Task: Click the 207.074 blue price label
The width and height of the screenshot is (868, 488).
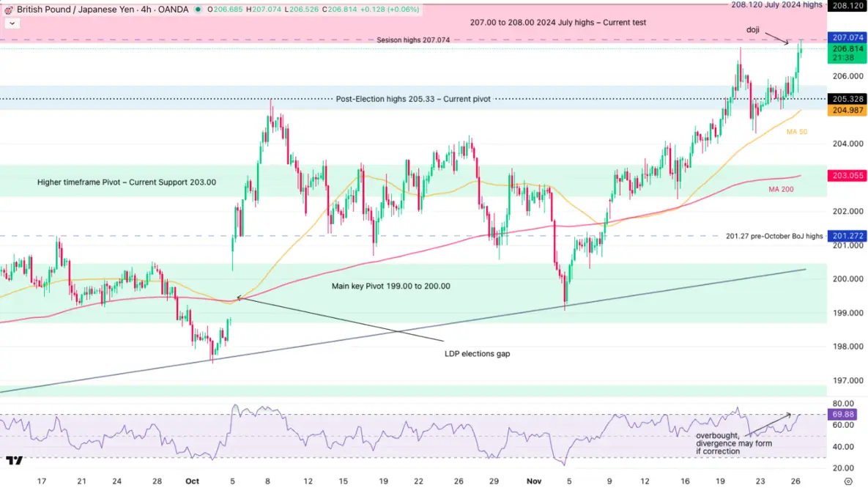Action: pos(846,37)
